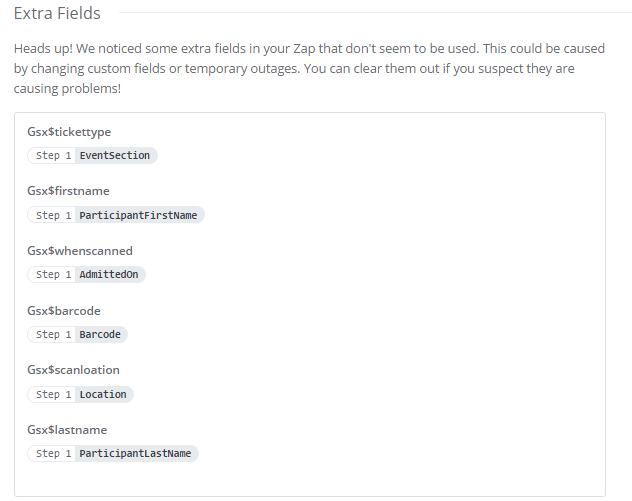Click the Gsx$tickettype field label
Viewport: 632px width, 501px height.
click(x=69, y=132)
